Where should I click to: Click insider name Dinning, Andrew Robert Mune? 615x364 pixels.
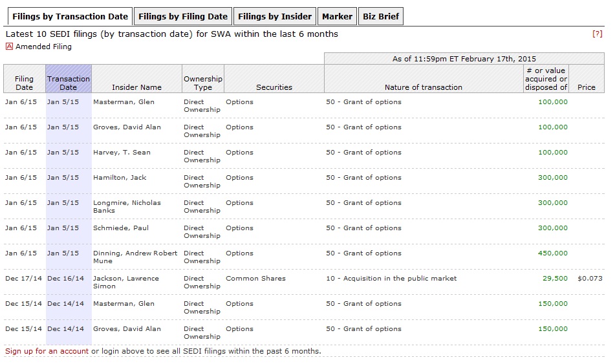pos(135,257)
